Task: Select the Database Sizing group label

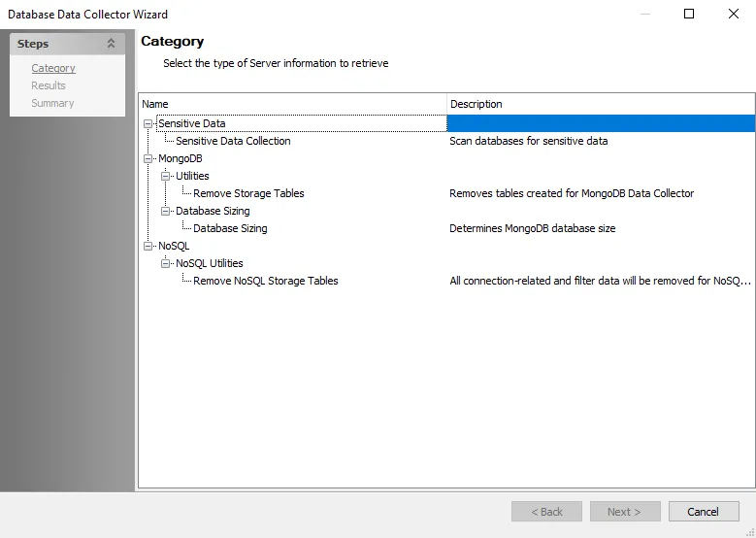Action: coord(213,211)
